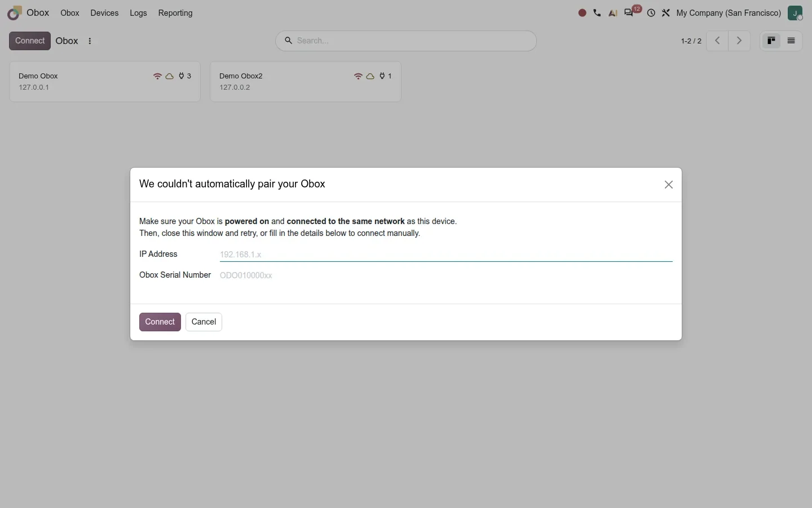
Task: Click the top-left Connect button
Action: pyautogui.click(x=30, y=41)
